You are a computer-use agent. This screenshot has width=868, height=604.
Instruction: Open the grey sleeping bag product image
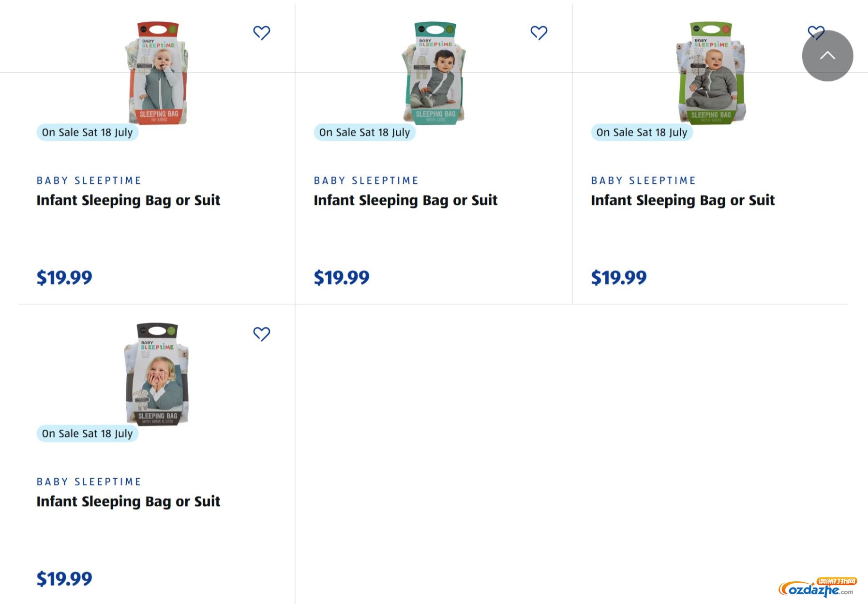pos(157,374)
